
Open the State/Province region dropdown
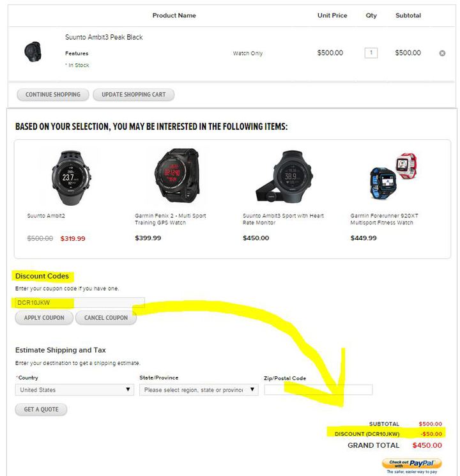click(199, 390)
